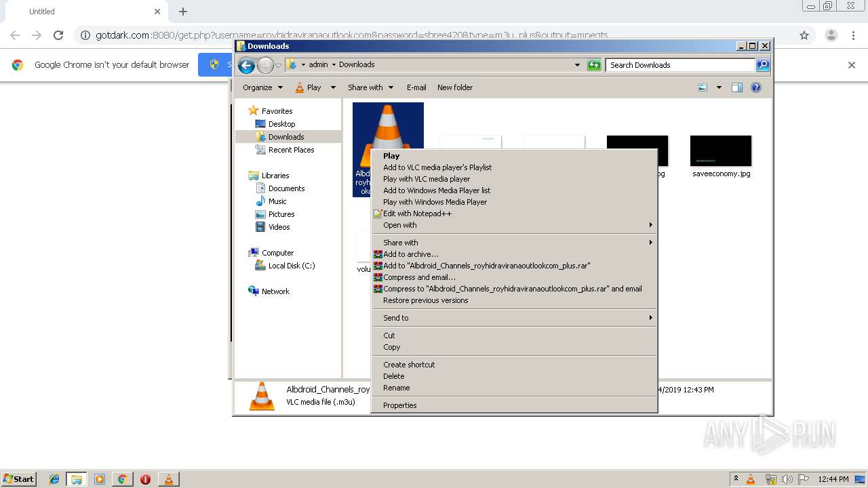Open the Music library
The width and height of the screenshot is (868, 488).
pyautogui.click(x=277, y=201)
